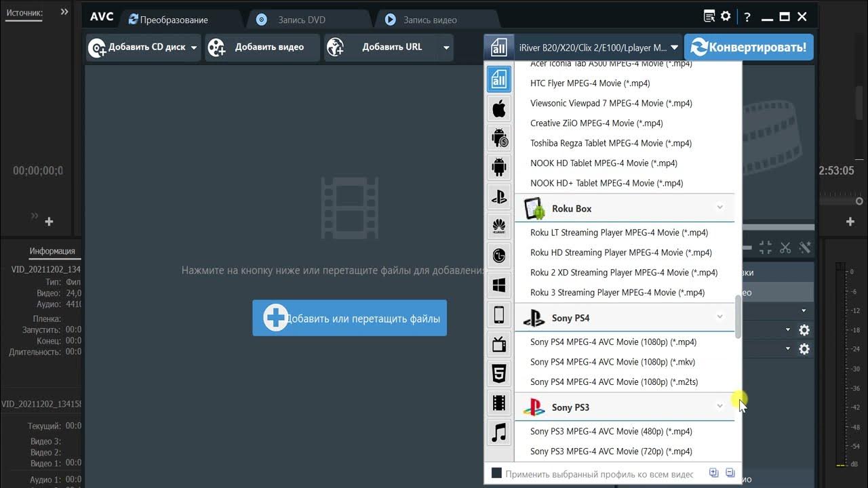
Task: Click the Добавить CD диск button
Action: click(x=143, y=47)
